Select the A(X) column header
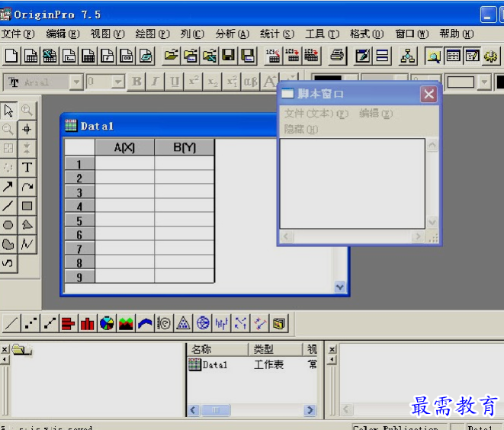504x430 pixels. coord(125,147)
